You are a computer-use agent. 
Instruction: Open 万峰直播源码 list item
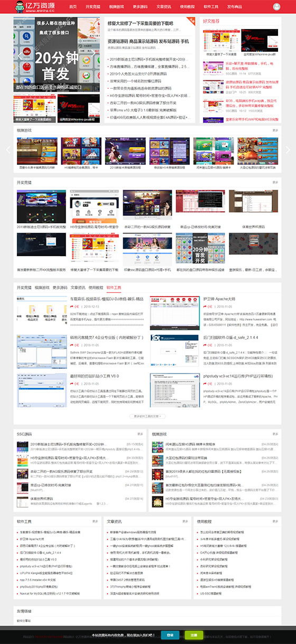(150, 67)
